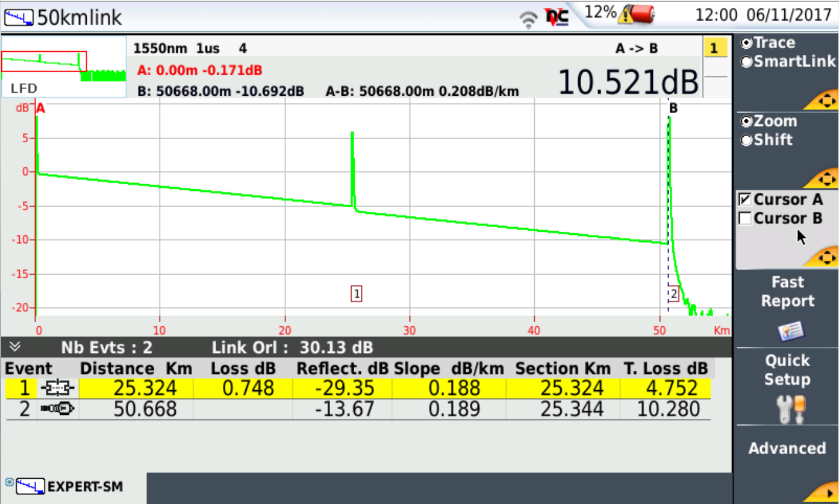Viewport: 839px width, 504px height.
Task: Select the Shift radio option
Action: pyautogui.click(x=747, y=140)
